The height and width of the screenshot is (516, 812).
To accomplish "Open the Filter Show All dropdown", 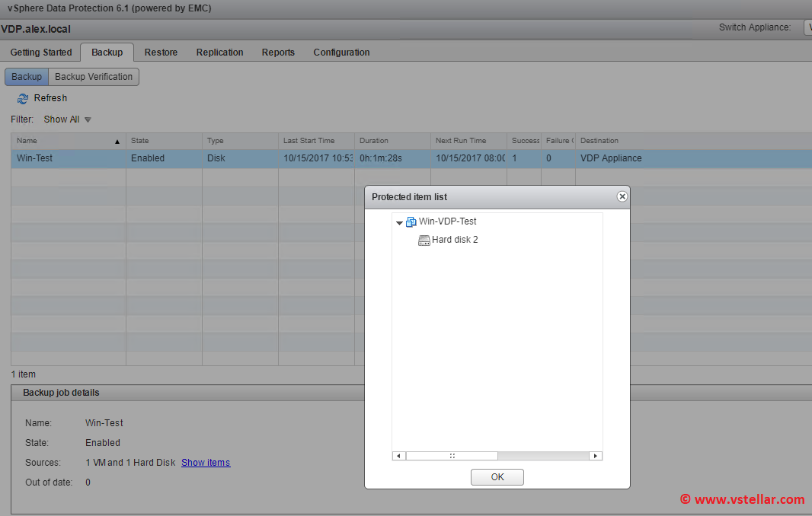I will click(x=68, y=119).
